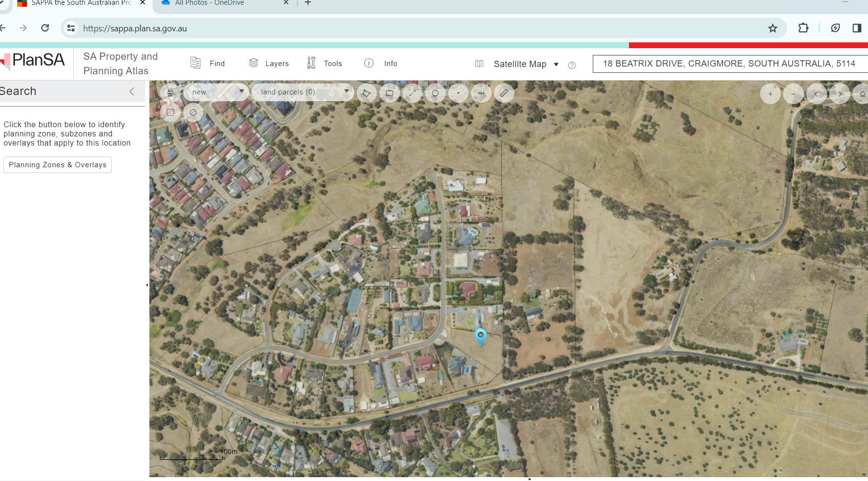Pick the circle selection tool
The height and width of the screenshot is (481, 868).
tap(435, 93)
